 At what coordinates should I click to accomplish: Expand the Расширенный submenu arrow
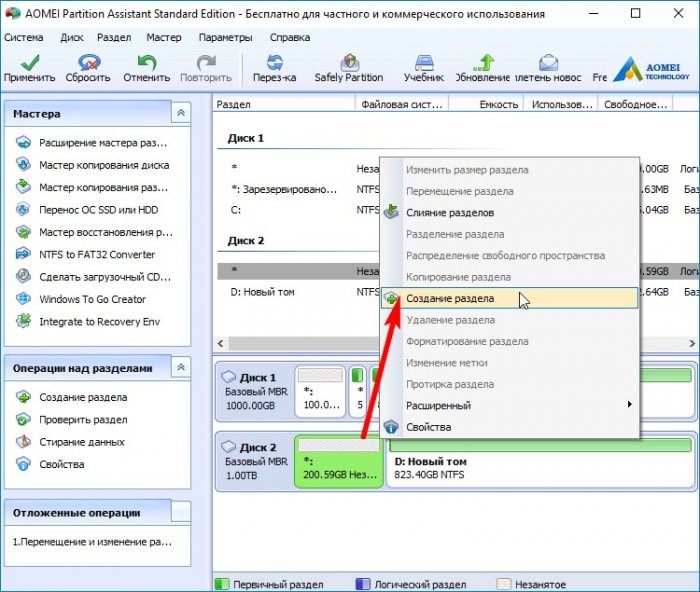pyautogui.click(x=629, y=404)
